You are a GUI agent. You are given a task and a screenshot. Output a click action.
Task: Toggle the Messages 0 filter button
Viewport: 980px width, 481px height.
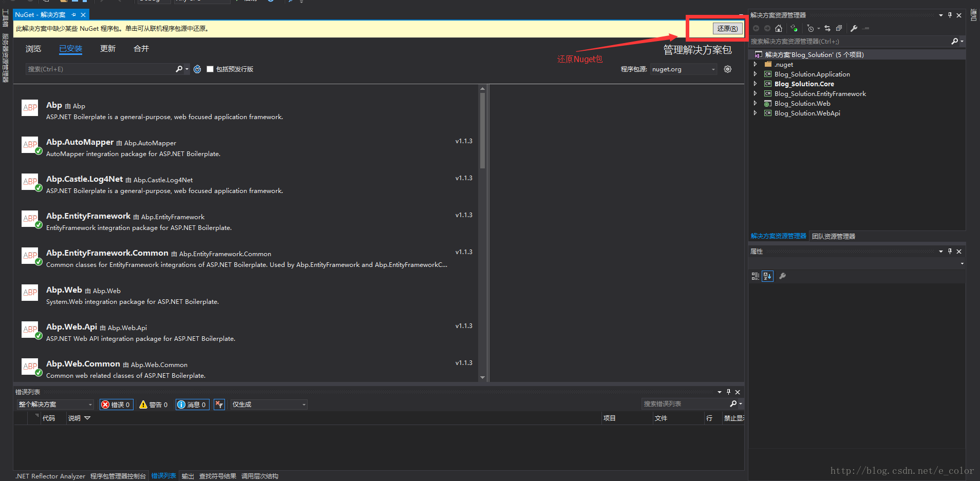[192, 405]
